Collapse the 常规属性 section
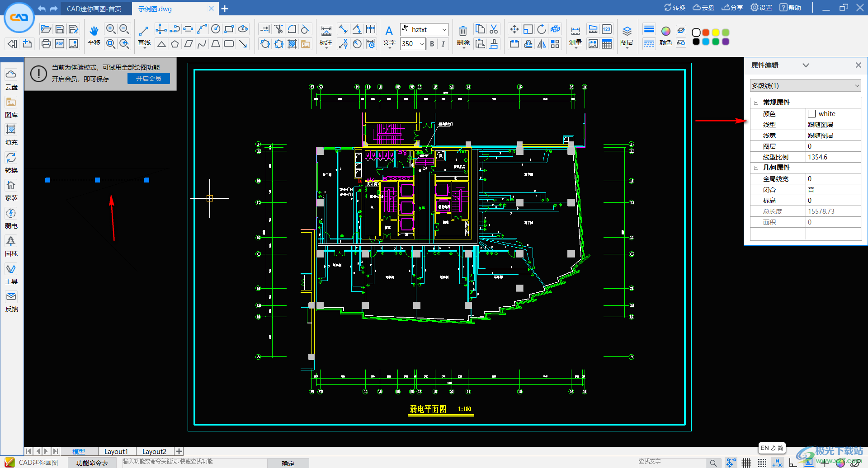 756,103
